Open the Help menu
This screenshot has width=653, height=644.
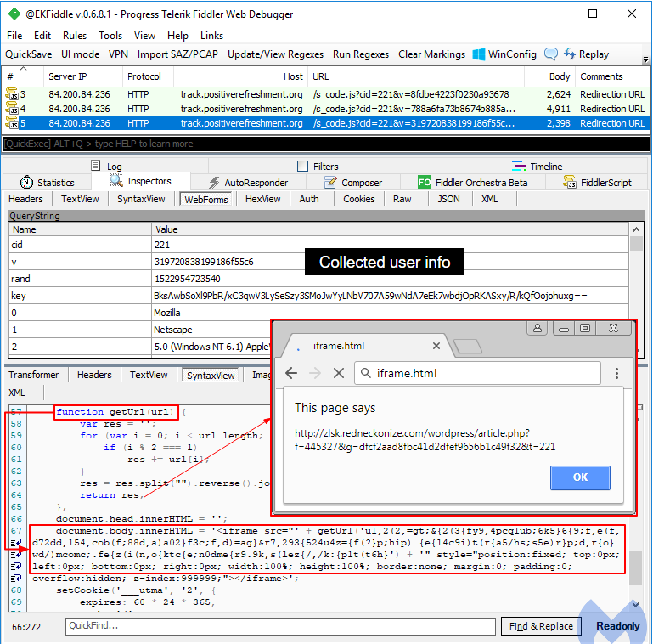click(177, 36)
